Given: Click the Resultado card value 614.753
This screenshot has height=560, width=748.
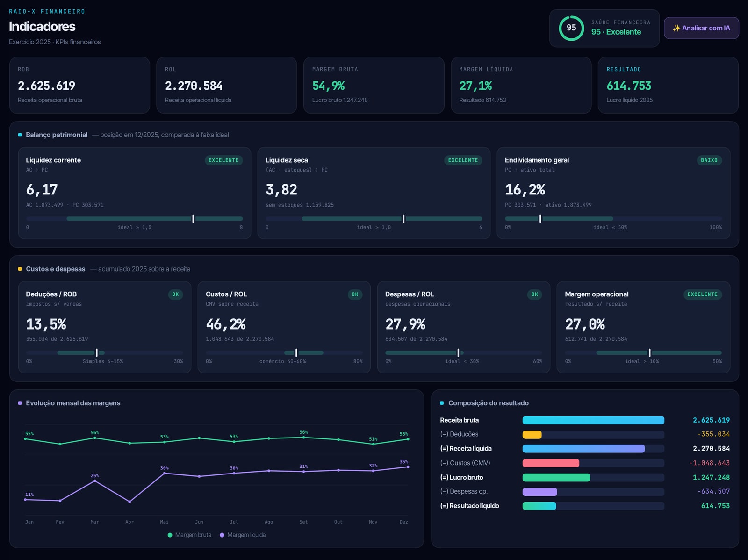Looking at the screenshot, I should click(629, 86).
